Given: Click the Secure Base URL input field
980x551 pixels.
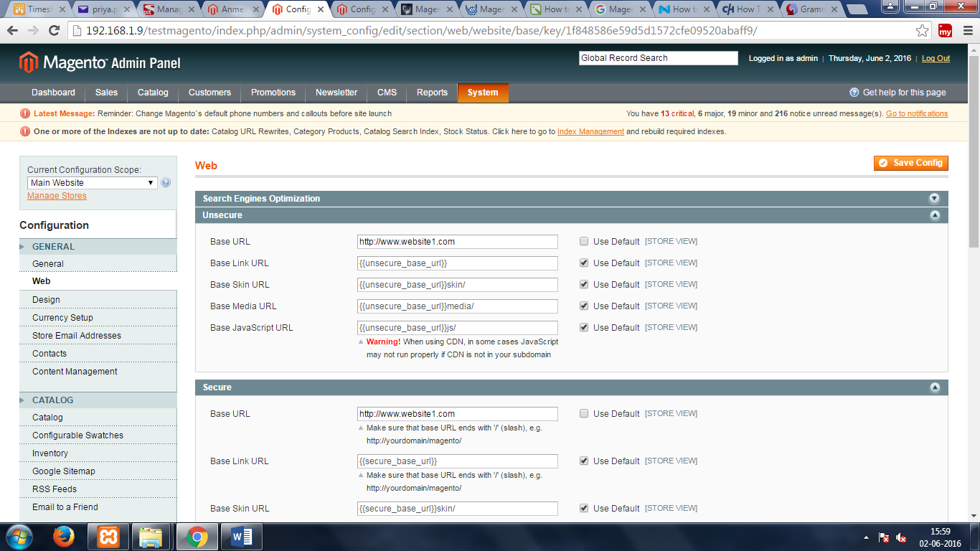Looking at the screenshot, I should (x=458, y=414).
